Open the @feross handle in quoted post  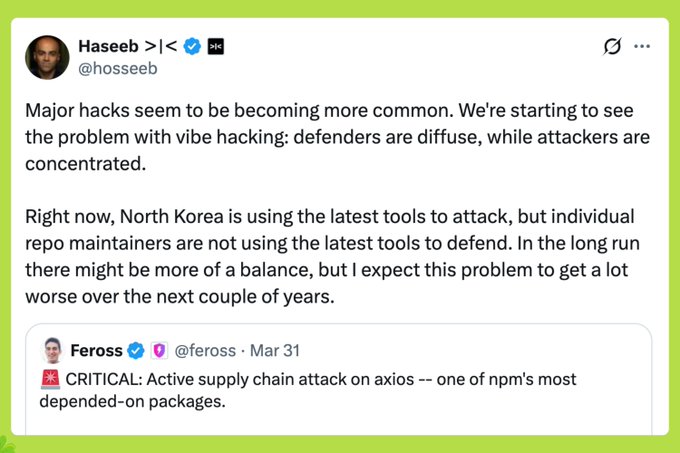coord(205,351)
